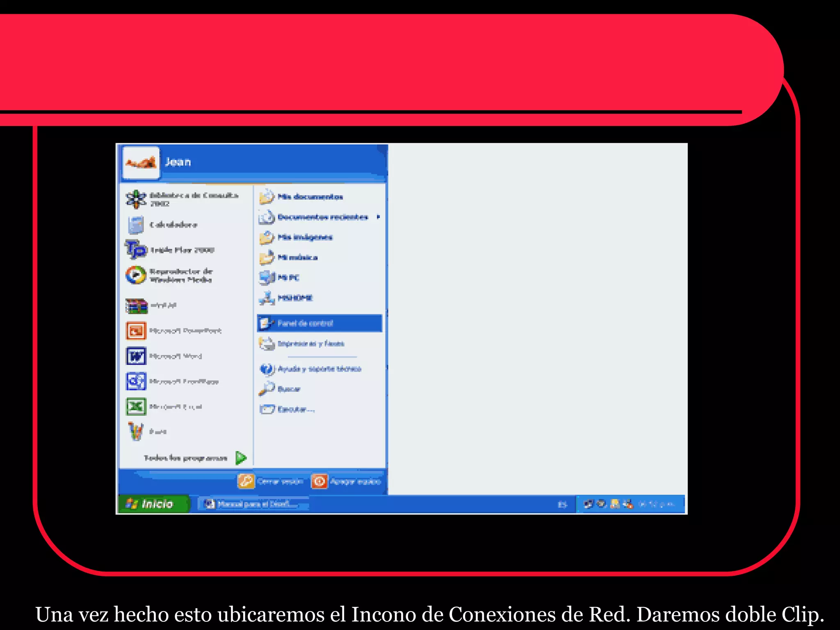Click the Cerrar sesión key icon
The image size is (840, 630).
[246, 481]
